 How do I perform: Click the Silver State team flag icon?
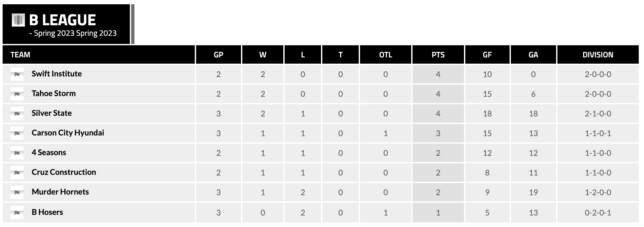pyautogui.click(x=17, y=113)
